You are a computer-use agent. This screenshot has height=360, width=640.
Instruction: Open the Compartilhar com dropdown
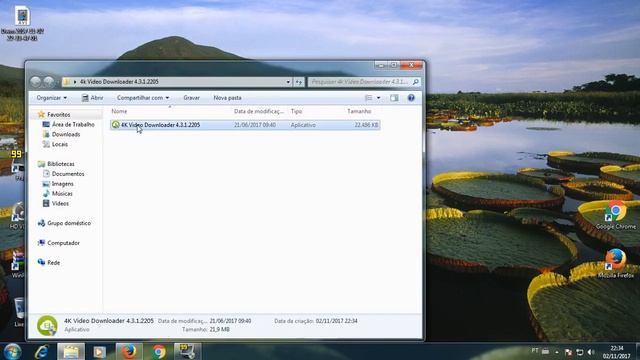pyautogui.click(x=143, y=98)
